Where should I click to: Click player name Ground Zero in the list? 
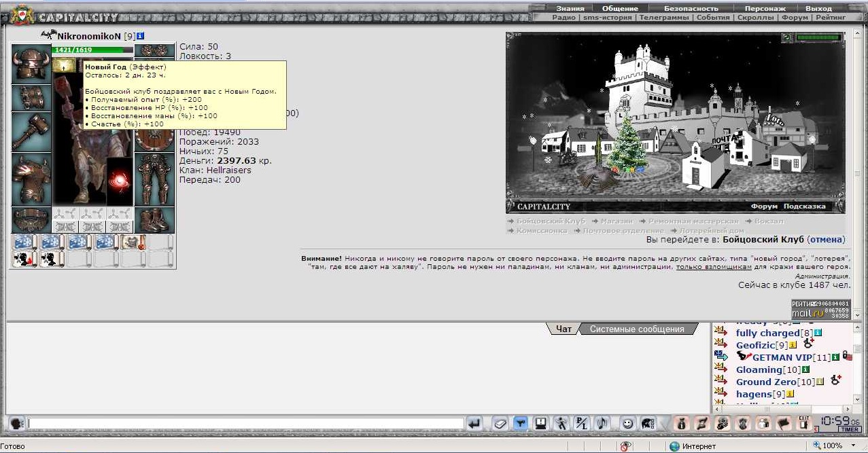click(766, 382)
